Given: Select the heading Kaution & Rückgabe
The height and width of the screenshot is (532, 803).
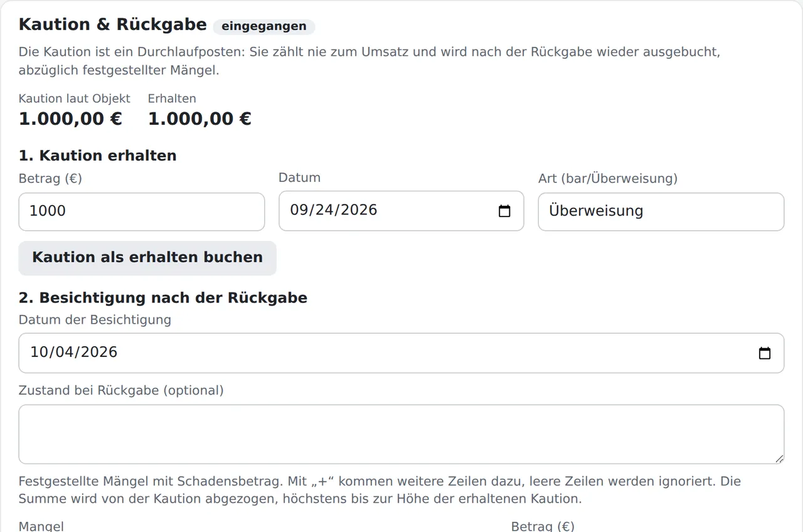Looking at the screenshot, I should pos(113,24).
